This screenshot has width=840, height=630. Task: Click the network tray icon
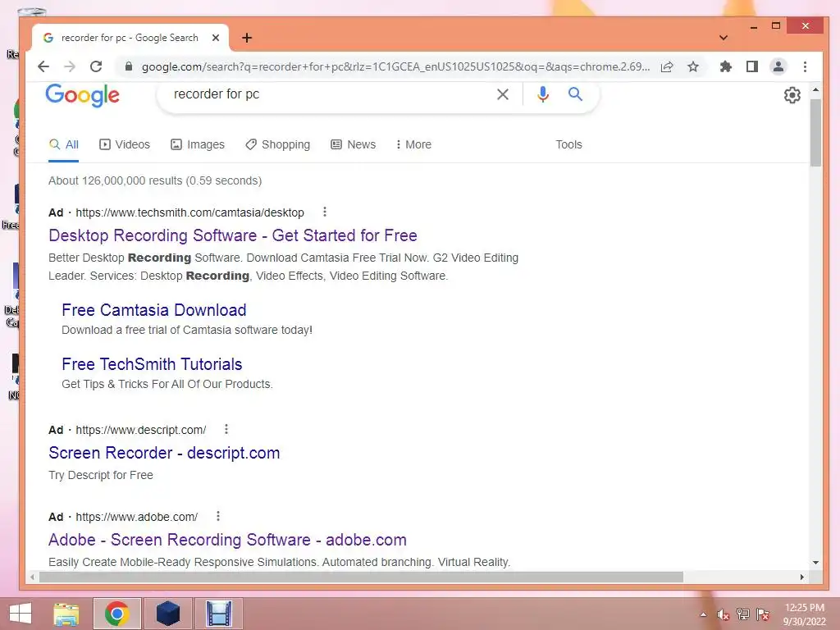click(x=743, y=614)
